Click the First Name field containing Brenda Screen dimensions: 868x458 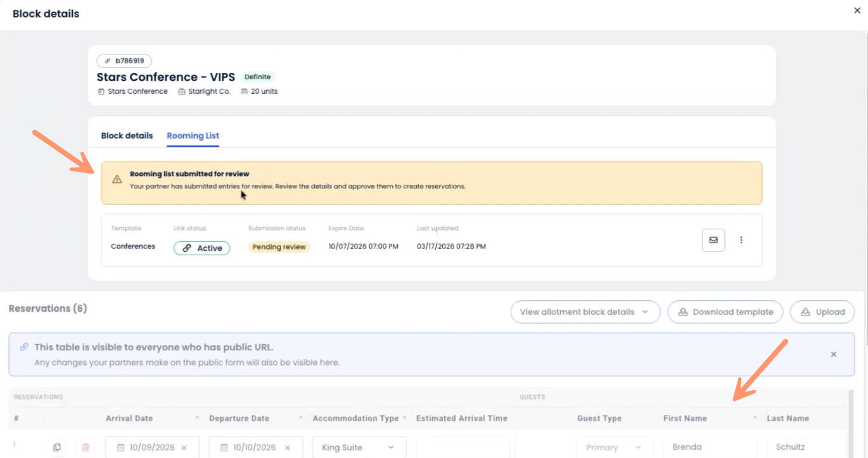(710, 447)
